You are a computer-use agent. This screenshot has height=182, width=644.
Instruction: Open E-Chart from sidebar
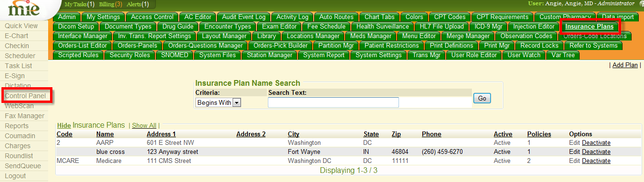click(x=17, y=36)
